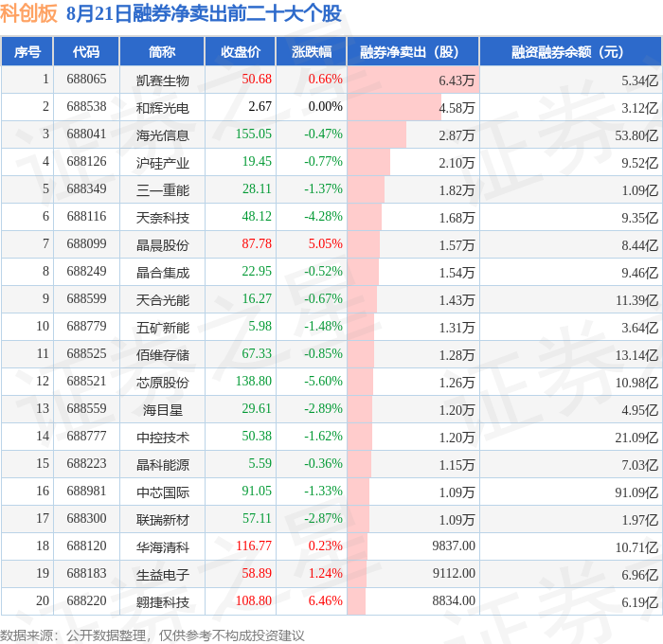Click the -5.60% change value
Viewport: 663px width, 644px height.
323,381
